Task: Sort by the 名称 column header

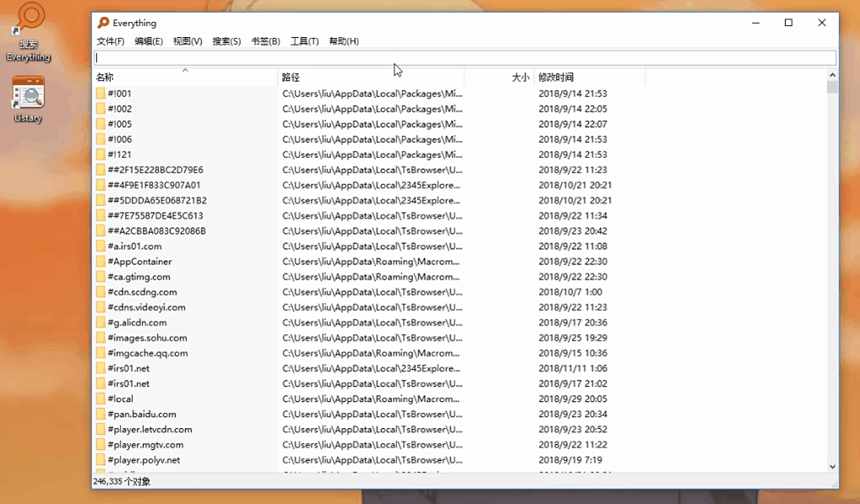Action: pyautogui.click(x=185, y=77)
